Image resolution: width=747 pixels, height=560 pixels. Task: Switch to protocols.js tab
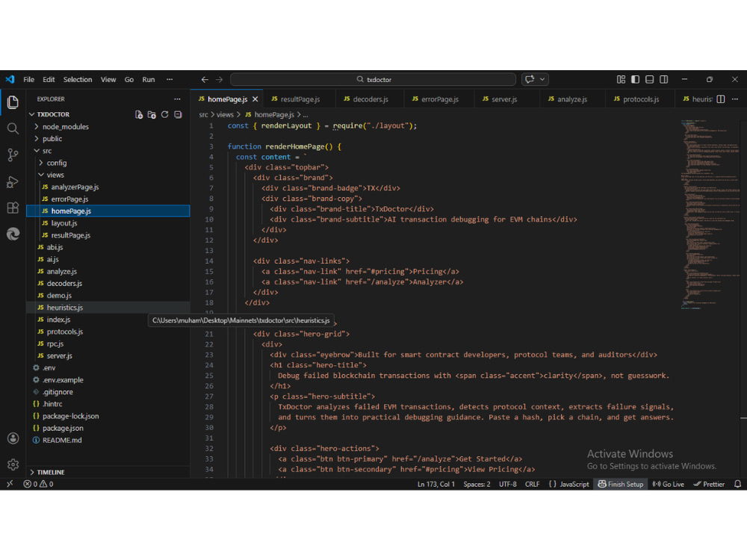(x=640, y=99)
